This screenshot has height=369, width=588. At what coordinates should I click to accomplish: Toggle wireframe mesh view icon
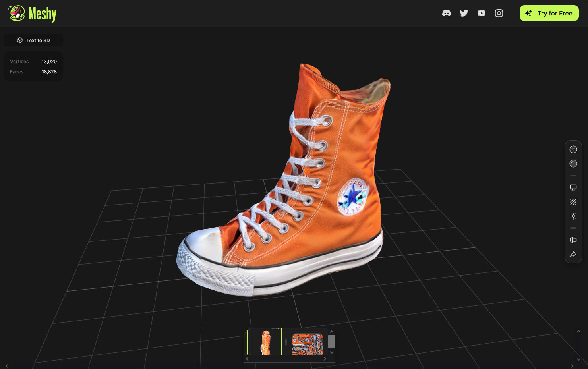point(573,149)
